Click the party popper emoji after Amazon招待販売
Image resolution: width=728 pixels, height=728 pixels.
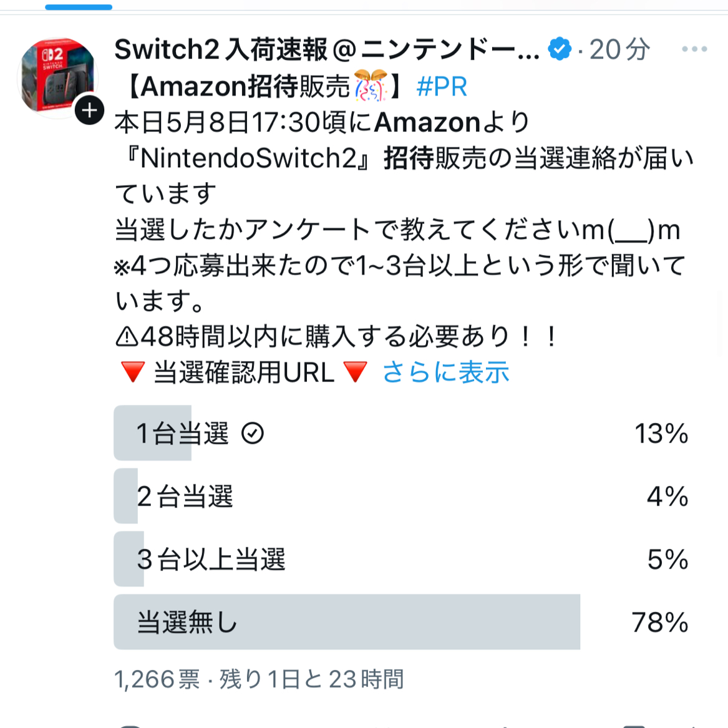click(x=371, y=85)
